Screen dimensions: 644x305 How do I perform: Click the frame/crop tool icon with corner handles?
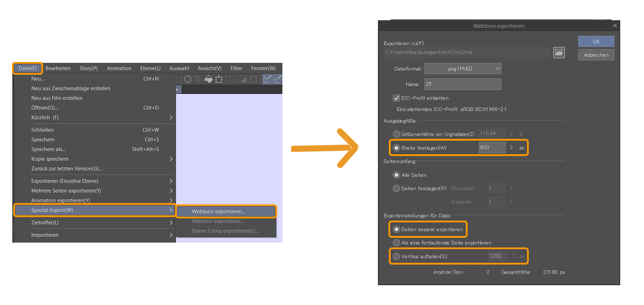click(x=219, y=79)
